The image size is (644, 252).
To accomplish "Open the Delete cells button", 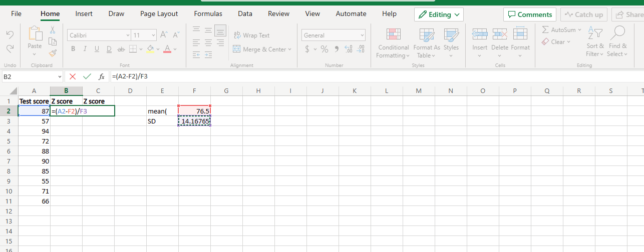I will [x=499, y=42].
